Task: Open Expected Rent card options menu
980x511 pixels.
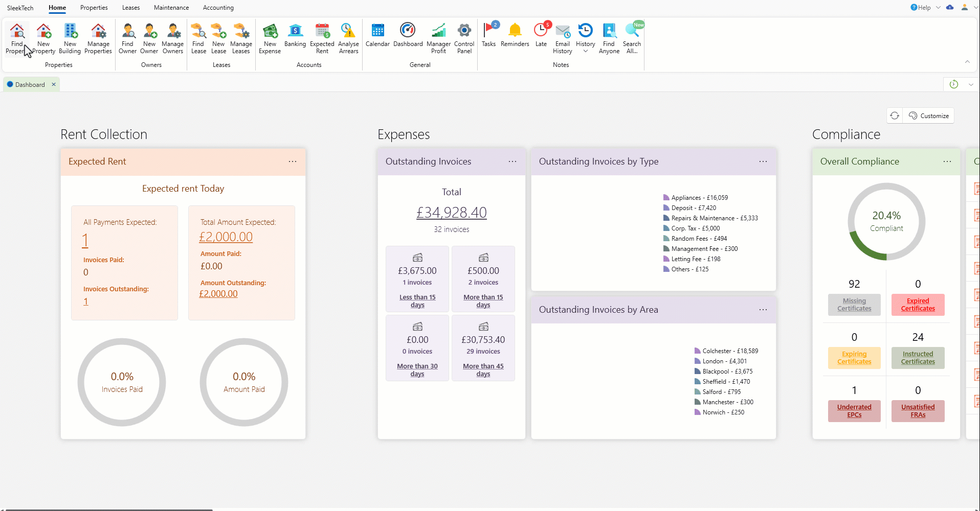Action: point(293,161)
